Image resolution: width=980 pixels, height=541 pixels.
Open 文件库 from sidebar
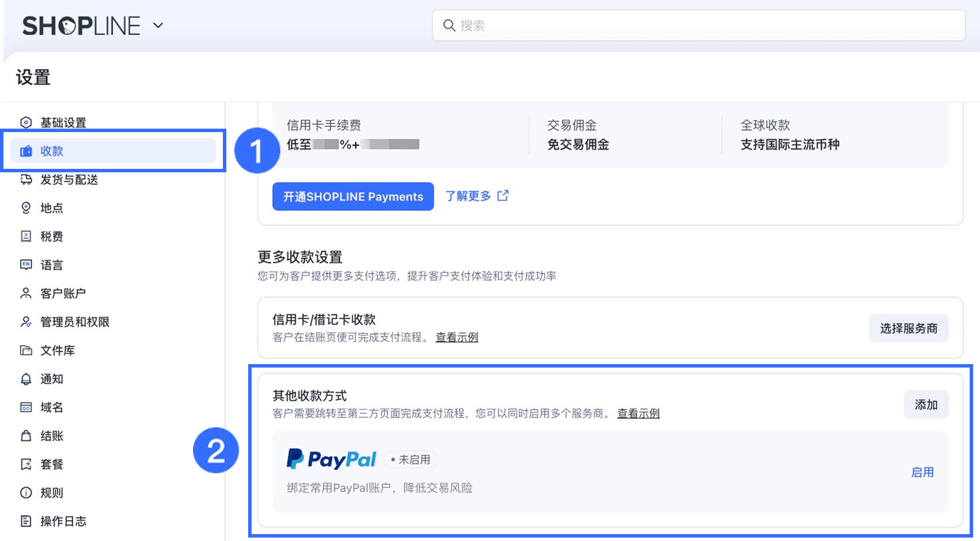pyautogui.click(x=57, y=350)
